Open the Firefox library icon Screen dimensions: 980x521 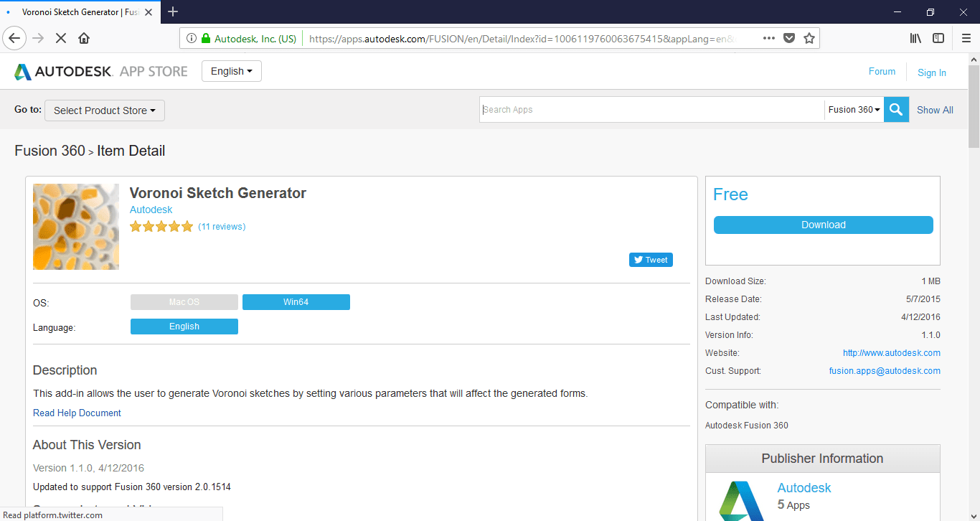pyautogui.click(x=915, y=38)
